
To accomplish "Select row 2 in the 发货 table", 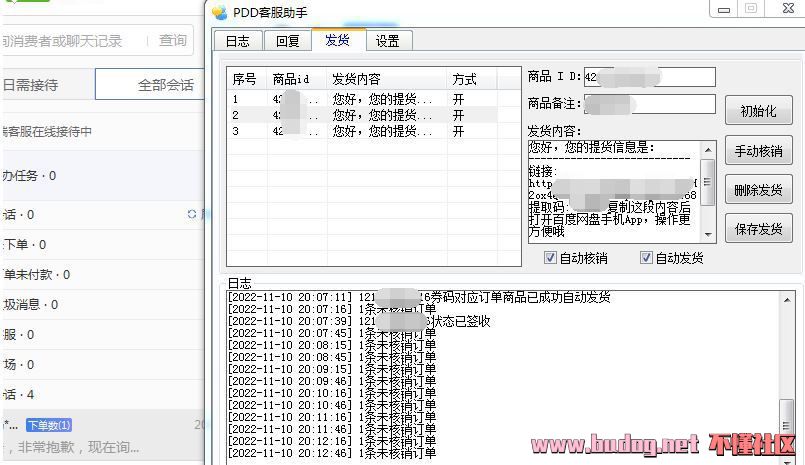I will coord(362,115).
